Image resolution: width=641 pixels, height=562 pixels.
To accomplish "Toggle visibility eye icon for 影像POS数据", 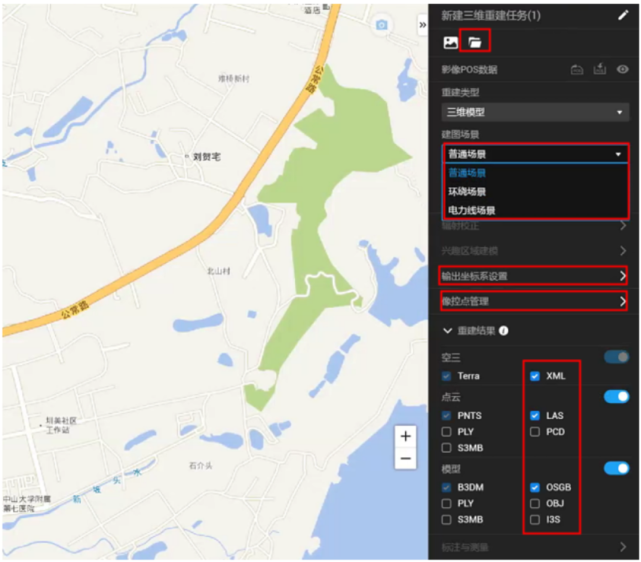I will pyautogui.click(x=622, y=70).
